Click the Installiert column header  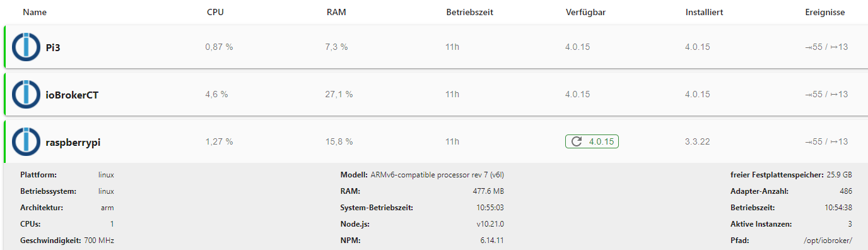tap(704, 12)
